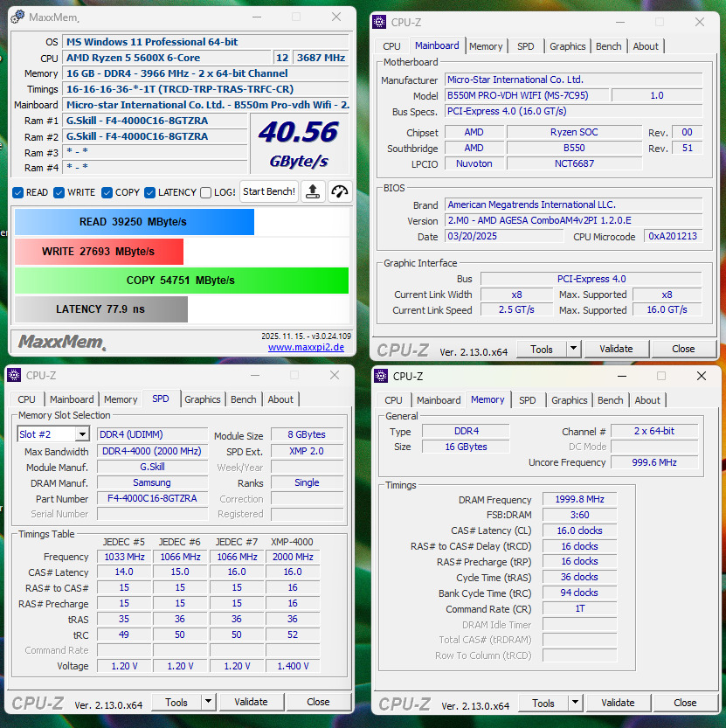Screen dimensions: 726x728
Task: Click Part Number F4-4000C16-8GTZRA in SPD window
Action: tap(152, 499)
